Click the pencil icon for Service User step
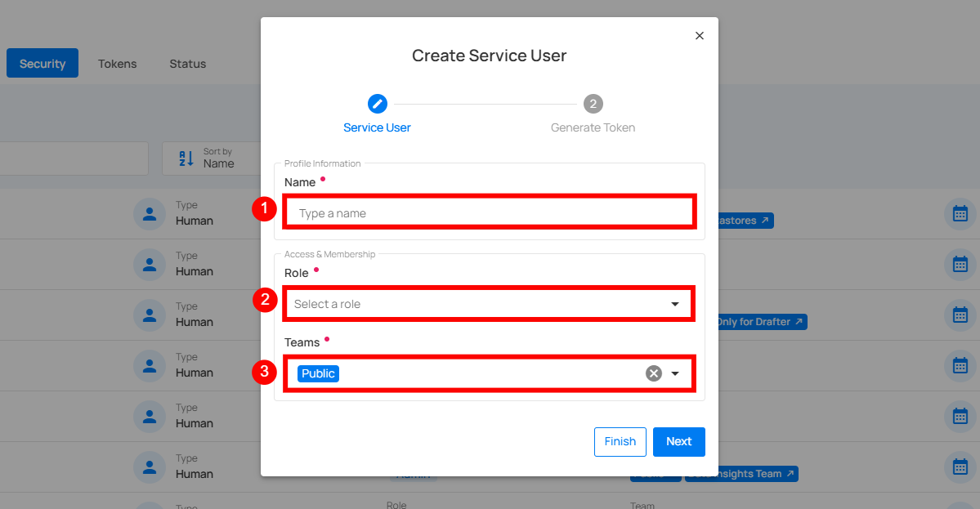Image resolution: width=980 pixels, height=509 pixels. click(377, 104)
